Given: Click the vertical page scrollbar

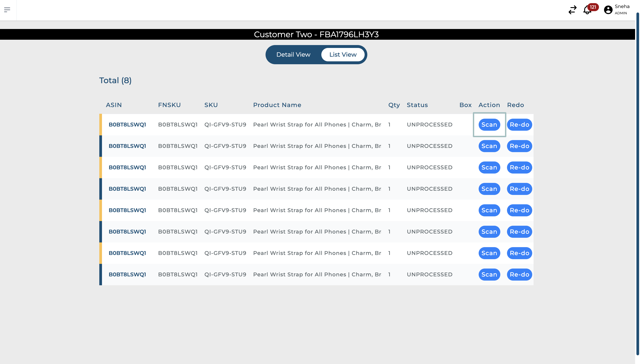Looking at the screenshot, I should point(638,184).
